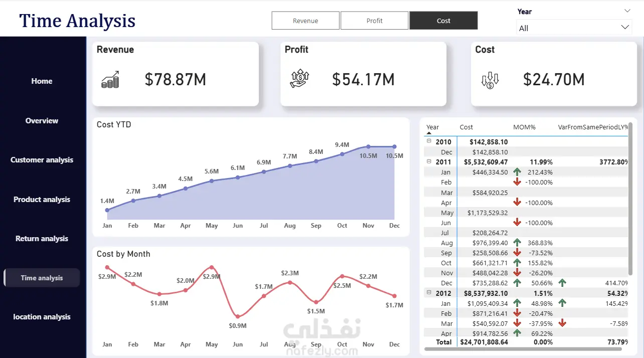
Task: Click the green arrow beside 145.42% value
Action: coord(562,303)
